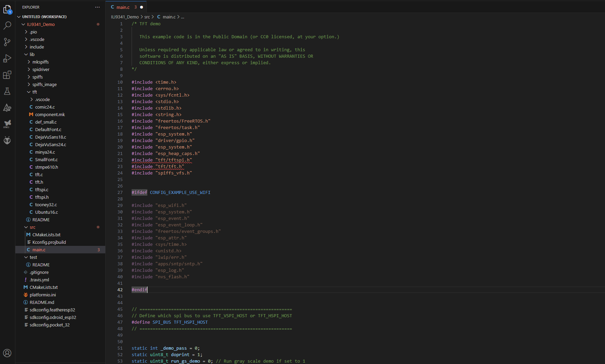The height and width of the screenshot is (364, 605).
Task: Open Ubuntu16.c file
Action: [60, 212]
